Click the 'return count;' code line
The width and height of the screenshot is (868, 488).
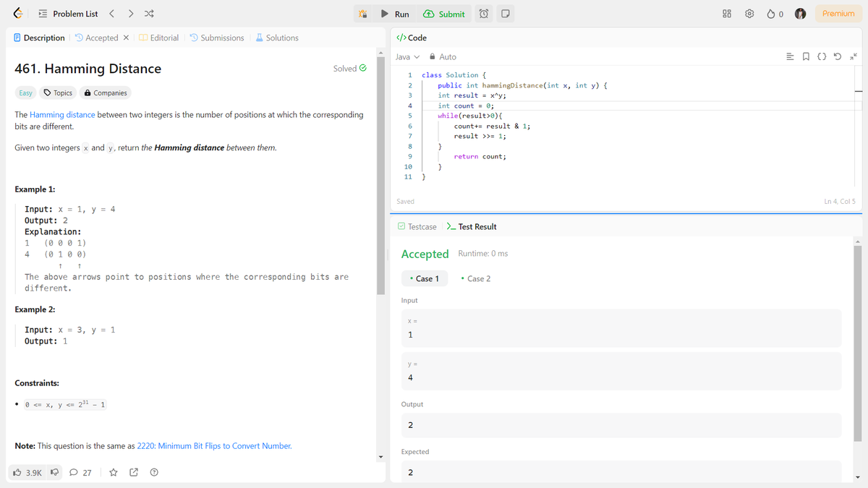(x=480, y=156)
